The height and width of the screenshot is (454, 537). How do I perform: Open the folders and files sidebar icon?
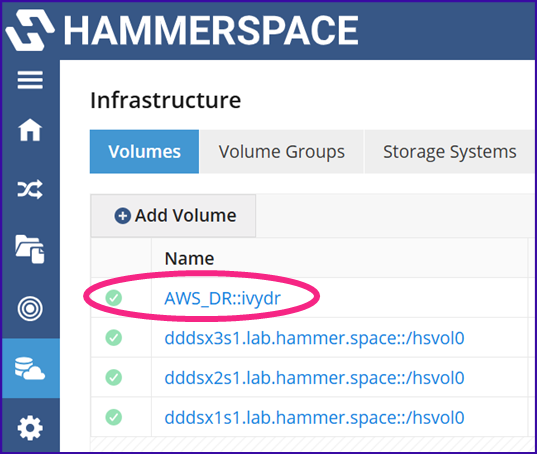pos(30,249)
